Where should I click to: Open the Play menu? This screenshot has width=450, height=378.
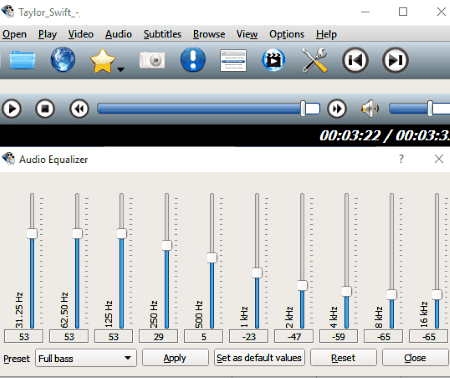pyautogui.click(x=47, y=34)
